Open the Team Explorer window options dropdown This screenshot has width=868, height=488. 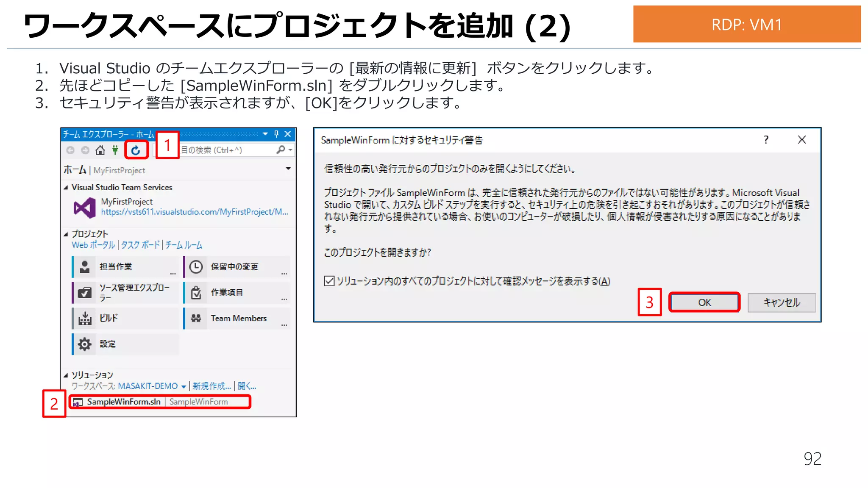click(265, 134)
